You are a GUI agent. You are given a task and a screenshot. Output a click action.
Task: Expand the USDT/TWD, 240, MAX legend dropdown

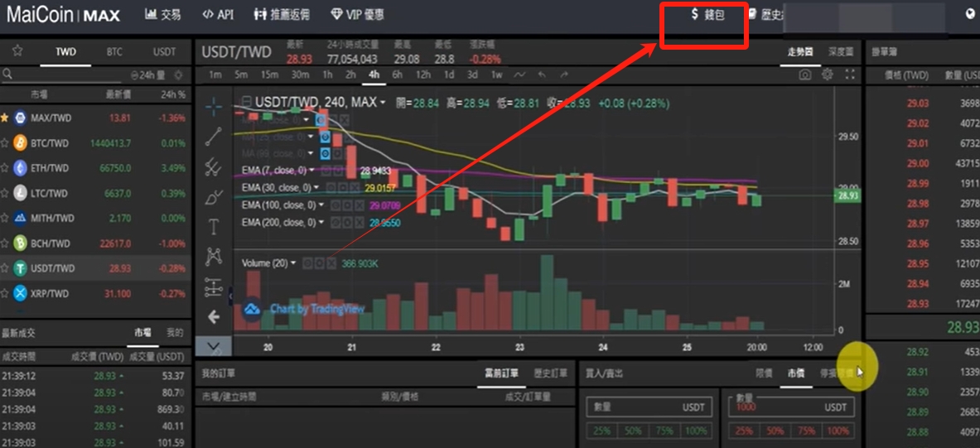[382, 103]
